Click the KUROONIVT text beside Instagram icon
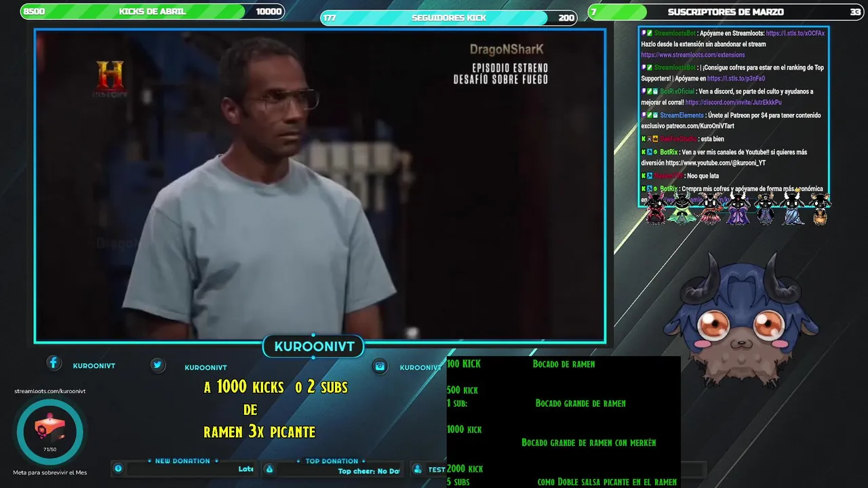The height and width of the screenshot is (488, 868). click(x=420, y=367)
